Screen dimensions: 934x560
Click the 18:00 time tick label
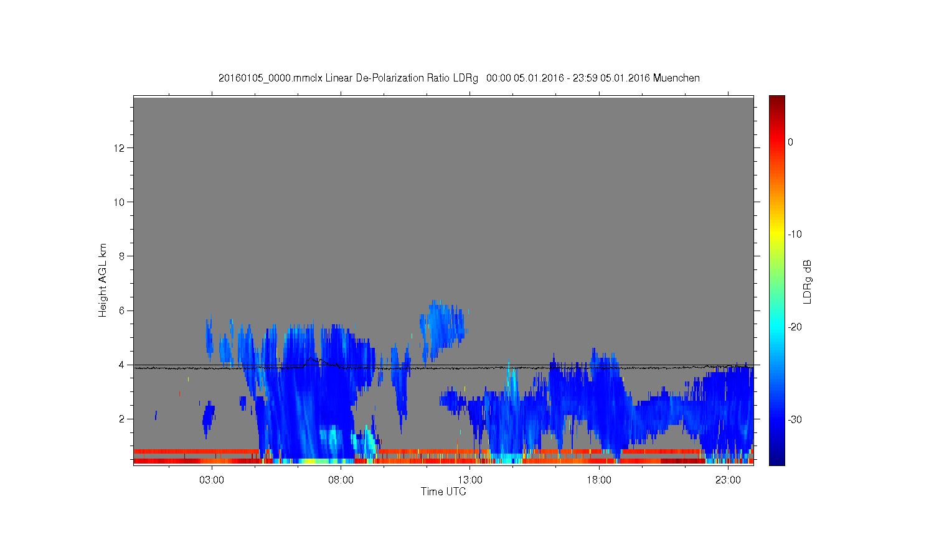click(599, 480)
